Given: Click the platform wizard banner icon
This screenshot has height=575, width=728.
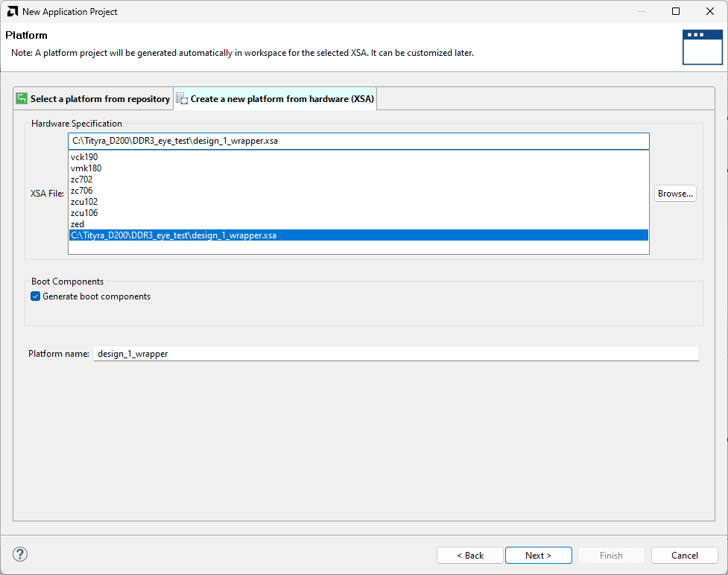Looking at the screenshot, I should (x=702, y=47).
